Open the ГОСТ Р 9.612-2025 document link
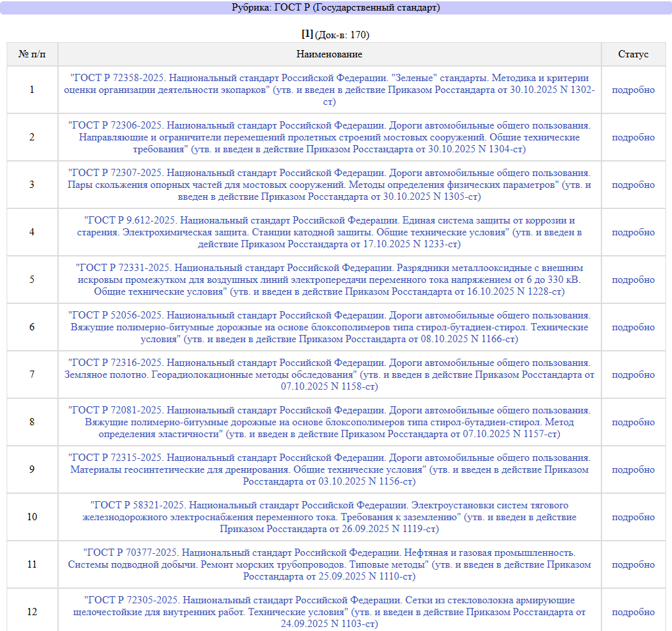The width and height of the screenshot is (672, 631). coord(329,232)
